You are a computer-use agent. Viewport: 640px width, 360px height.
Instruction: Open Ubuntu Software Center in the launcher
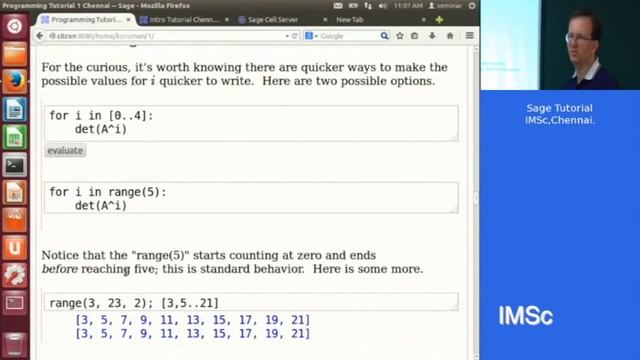[x=15, y=220]
